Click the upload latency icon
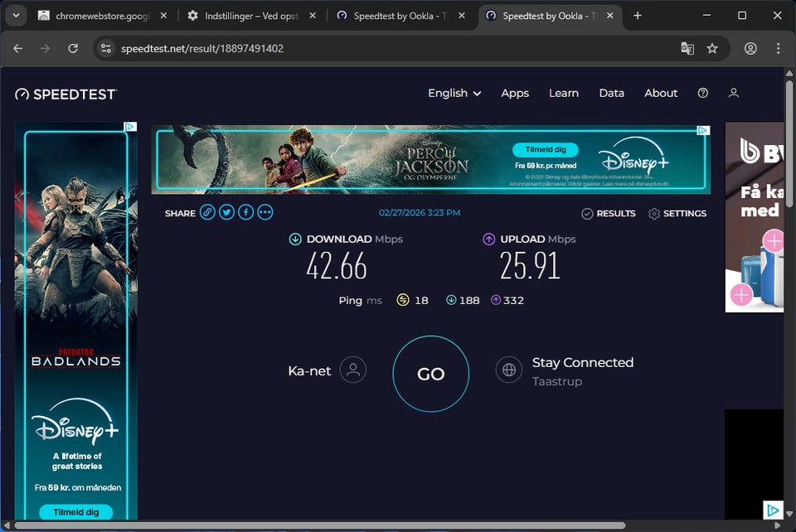Viewport: 796px width, 532px height. pos(496,300)
